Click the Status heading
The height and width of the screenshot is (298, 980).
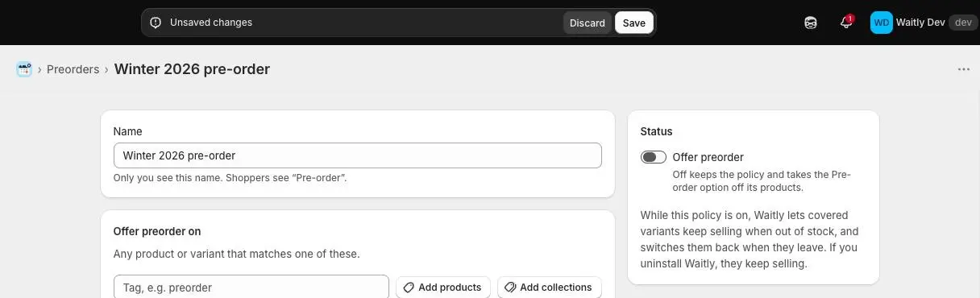(x=656, y=131)
